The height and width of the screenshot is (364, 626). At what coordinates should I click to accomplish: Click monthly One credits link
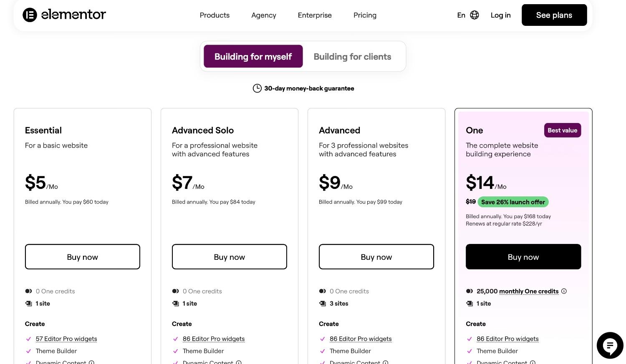pos(529,291)
